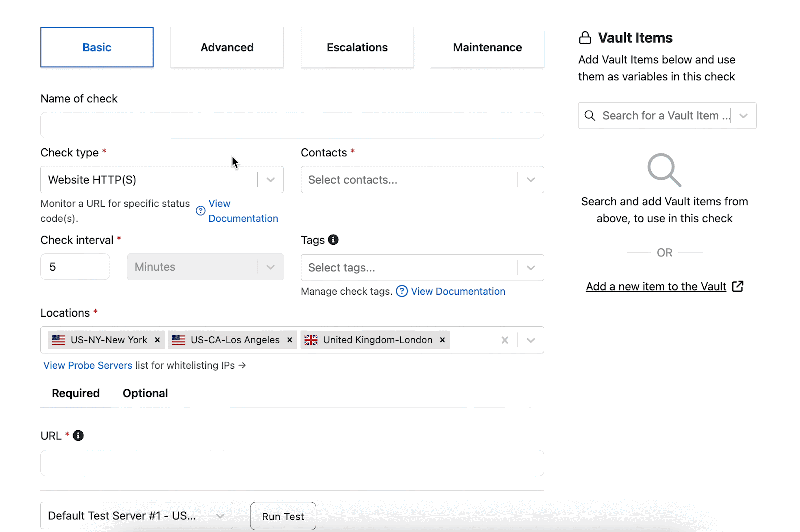Click help icon beside tags View Documentation
Image resolution: width=800 pixels, height=532 pixels.
402,291
